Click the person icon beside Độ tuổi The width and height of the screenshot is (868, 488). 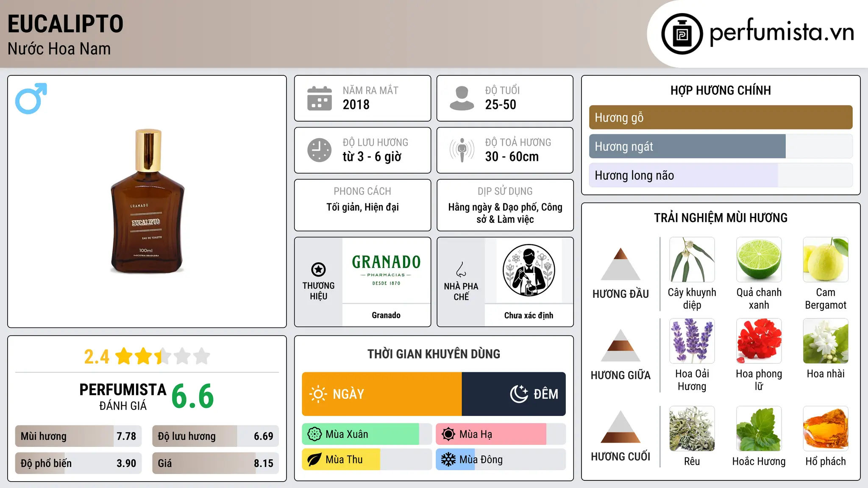tap(462, 98)
